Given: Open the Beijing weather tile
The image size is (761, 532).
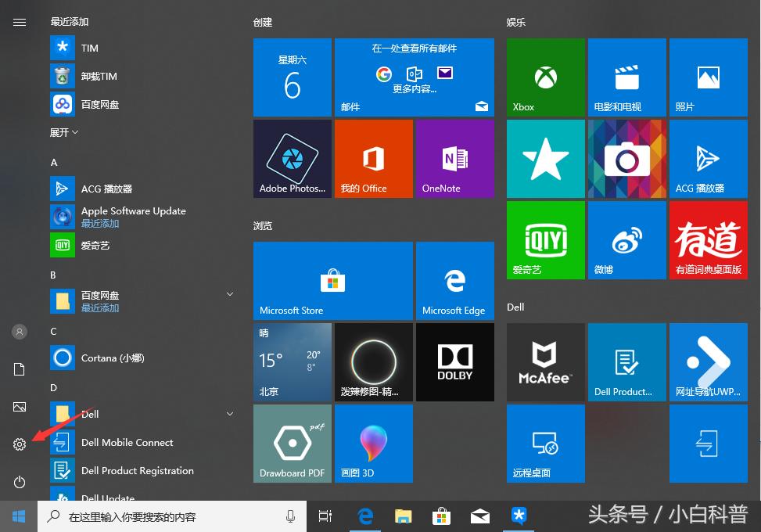Looking at the screenshot, I should point(293,362).
